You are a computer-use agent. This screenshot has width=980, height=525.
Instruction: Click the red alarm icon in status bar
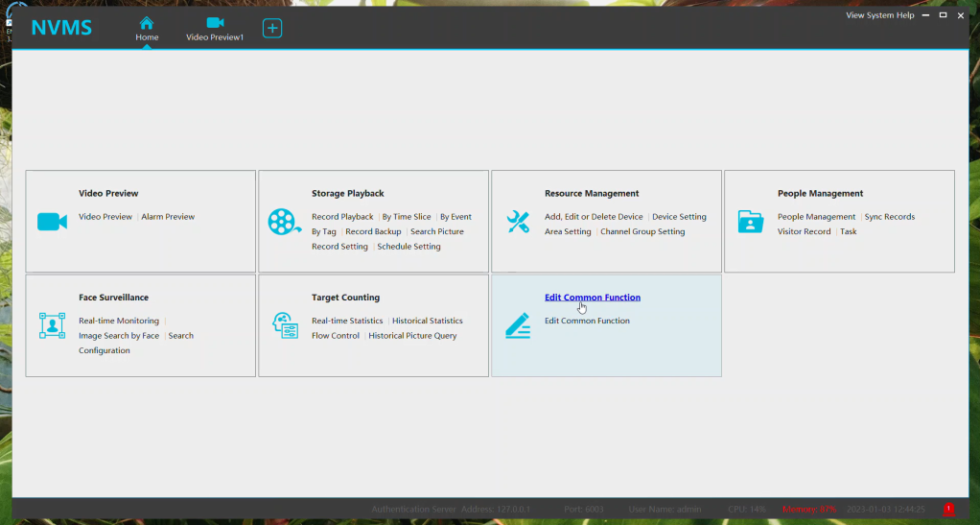point(948,509)
